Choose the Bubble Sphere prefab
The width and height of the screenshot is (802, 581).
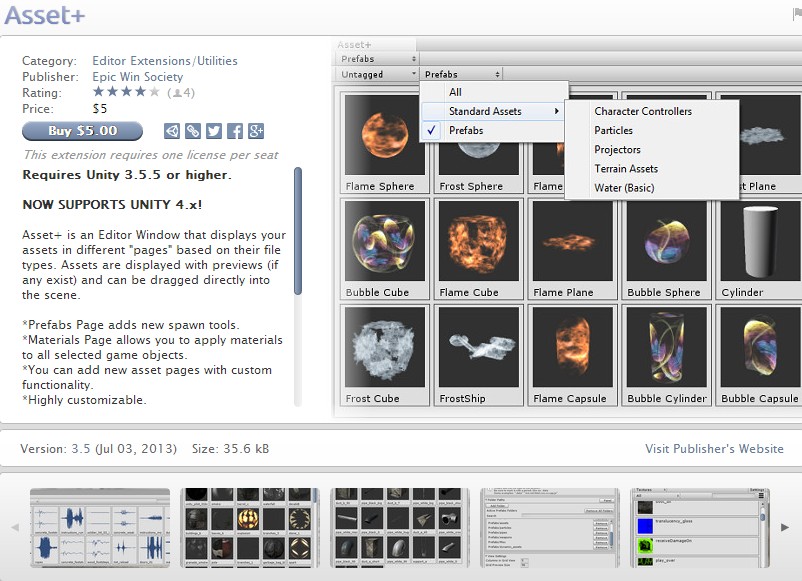click(x=666, y=249)
